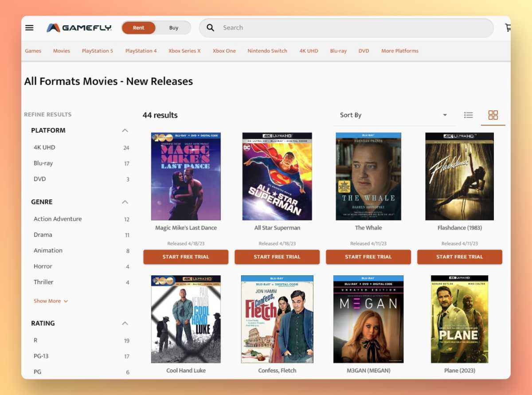
Task: Expand Show More genres
Action: pyautogui.click(x=51, y=301)
